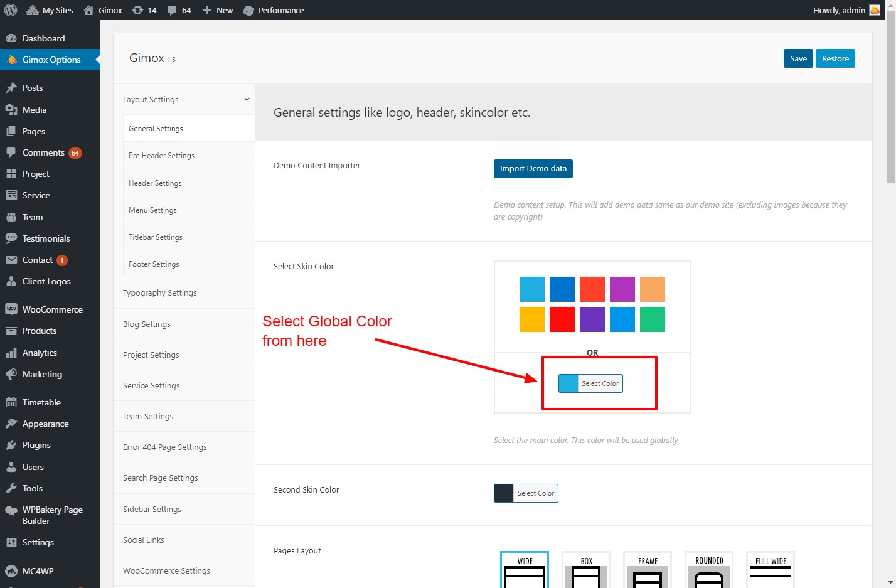Viewport: 896px width, 588px height.
Task: Select the ROUNDED page layout option
Action: (709, 570)
